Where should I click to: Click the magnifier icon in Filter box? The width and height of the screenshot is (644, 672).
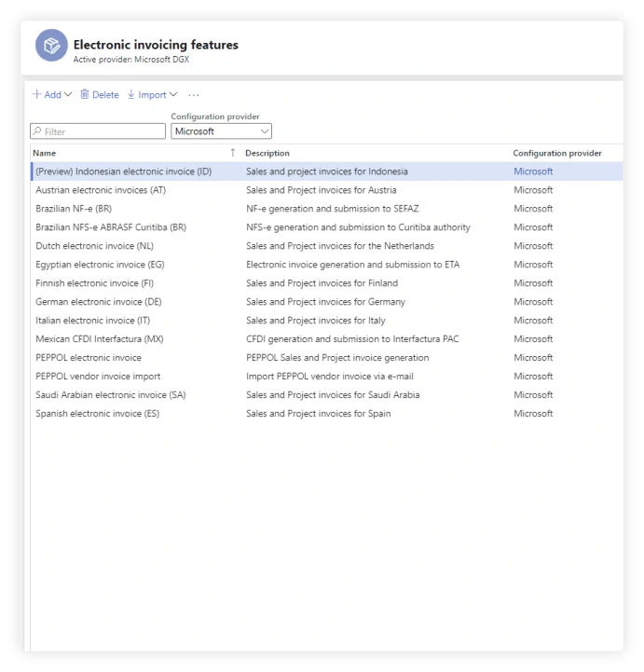coord(37,131)
